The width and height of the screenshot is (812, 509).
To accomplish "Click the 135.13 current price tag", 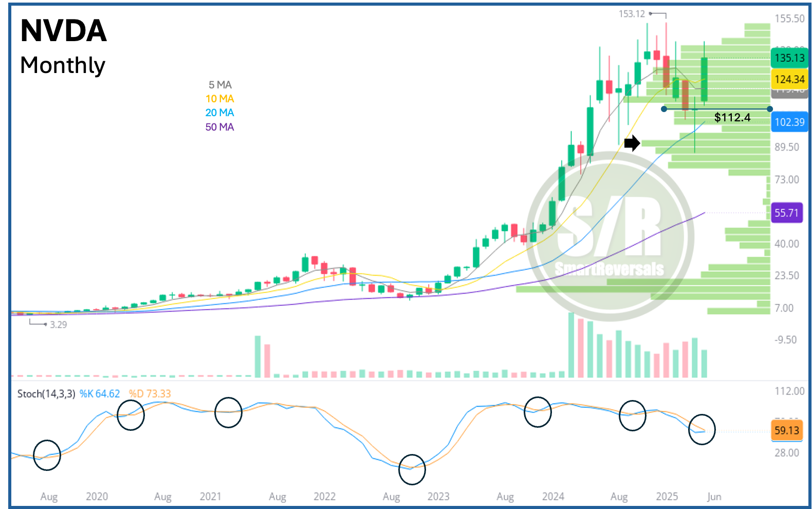I will tap(789, 58).
